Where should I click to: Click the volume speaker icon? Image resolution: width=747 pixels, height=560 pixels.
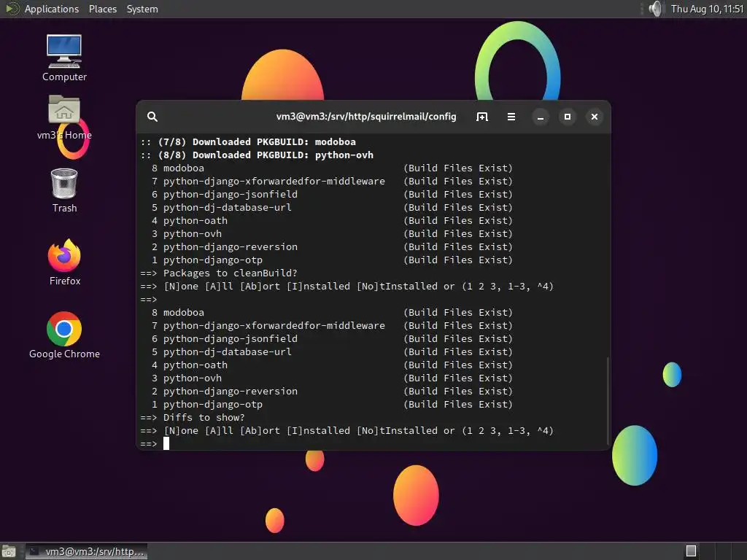coord(656,9)
